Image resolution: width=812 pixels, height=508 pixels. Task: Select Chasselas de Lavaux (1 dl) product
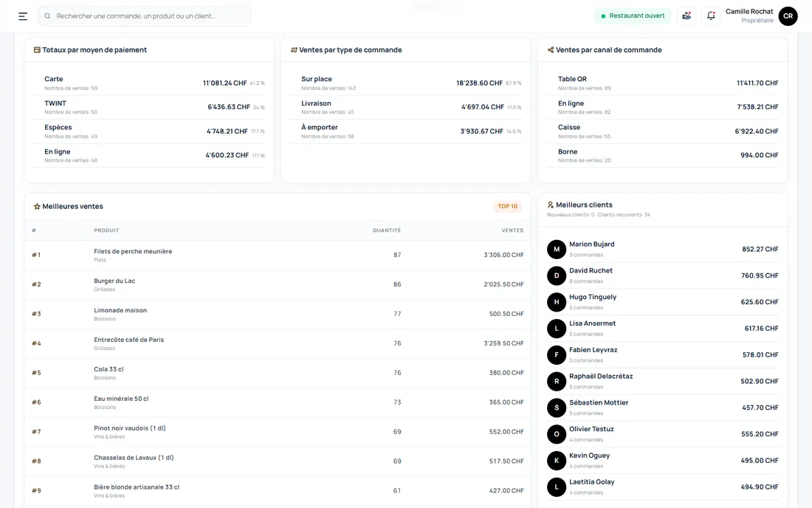tap(134, 459)
